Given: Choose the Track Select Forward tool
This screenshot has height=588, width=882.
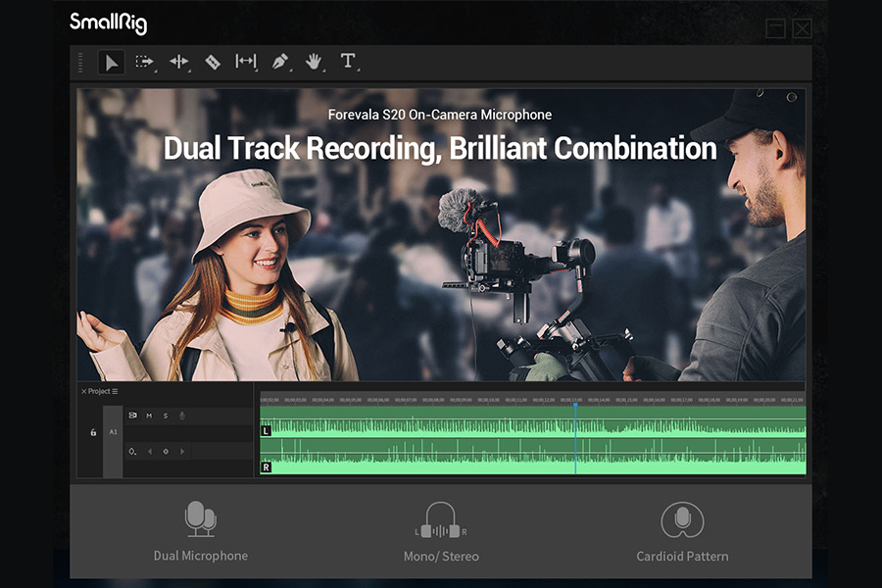Looking at the screenshot, I should coord(145,62).
